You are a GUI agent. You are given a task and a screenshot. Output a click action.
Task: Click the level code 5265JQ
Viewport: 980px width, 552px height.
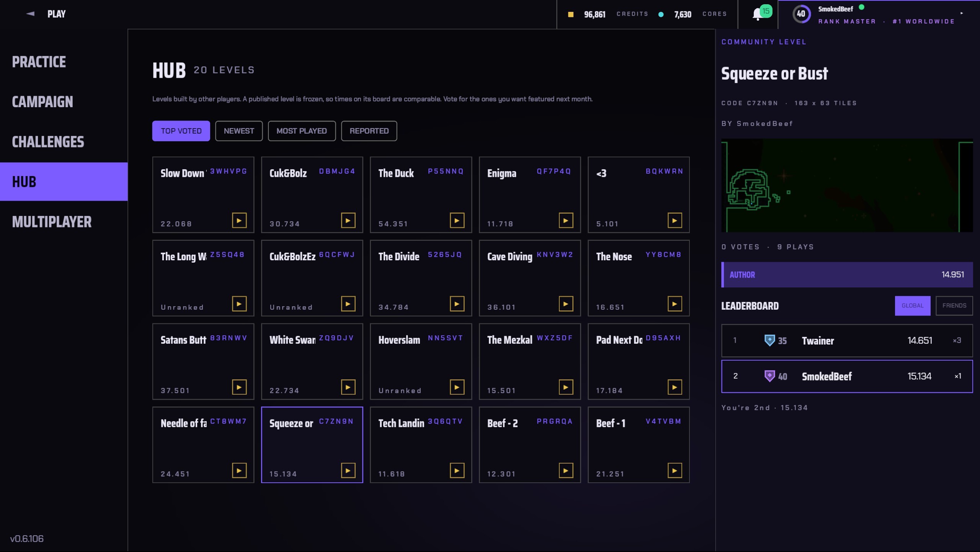click(x=445, y=255)
